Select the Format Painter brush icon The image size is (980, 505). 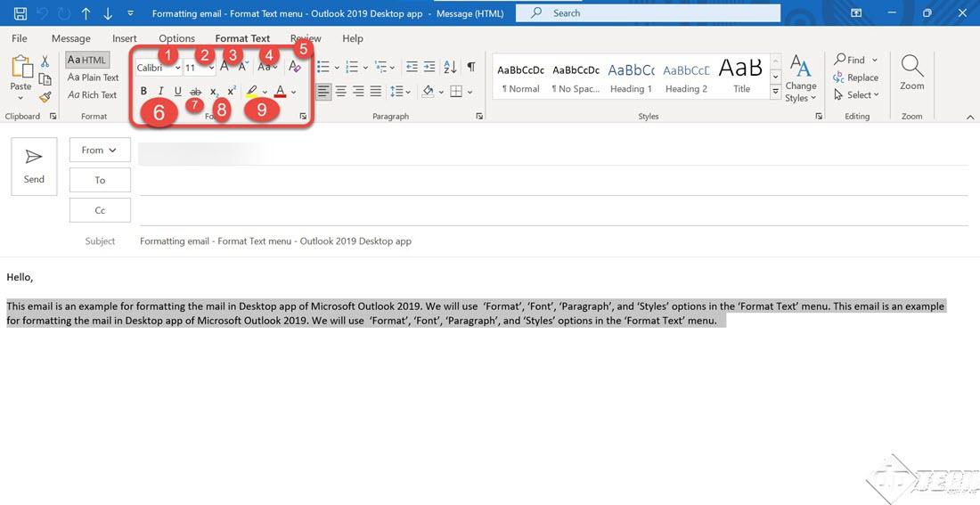click(x=45, y=96)
